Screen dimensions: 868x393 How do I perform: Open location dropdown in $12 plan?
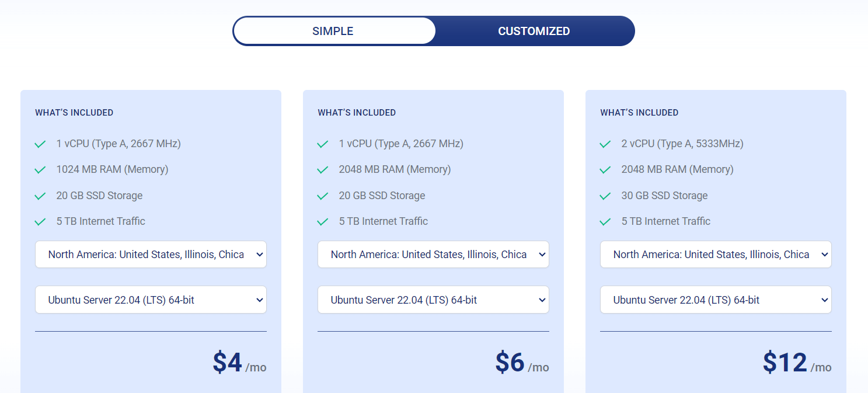tap(716, 255)
